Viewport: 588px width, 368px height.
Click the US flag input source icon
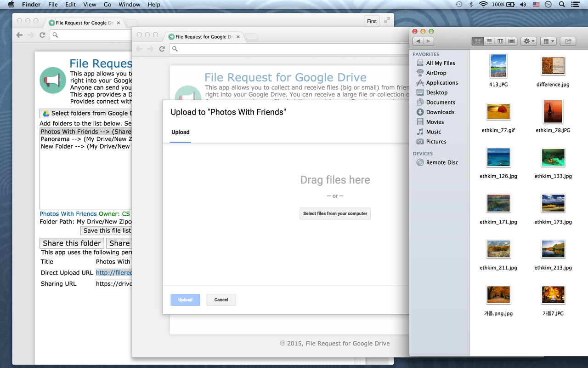coord(536,5)
